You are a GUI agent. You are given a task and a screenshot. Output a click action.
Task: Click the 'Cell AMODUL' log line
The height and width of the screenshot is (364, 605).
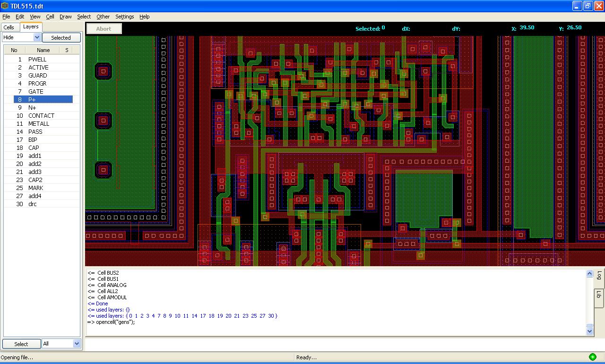(107, 297)
